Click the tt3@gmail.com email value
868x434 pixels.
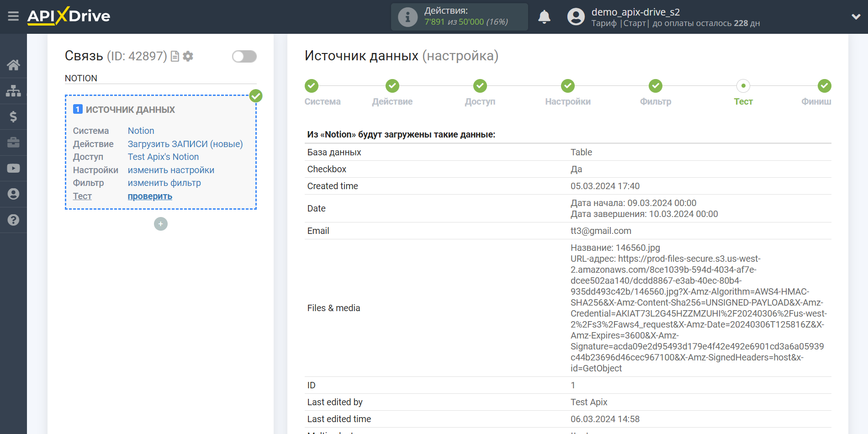tap(601, 231)
